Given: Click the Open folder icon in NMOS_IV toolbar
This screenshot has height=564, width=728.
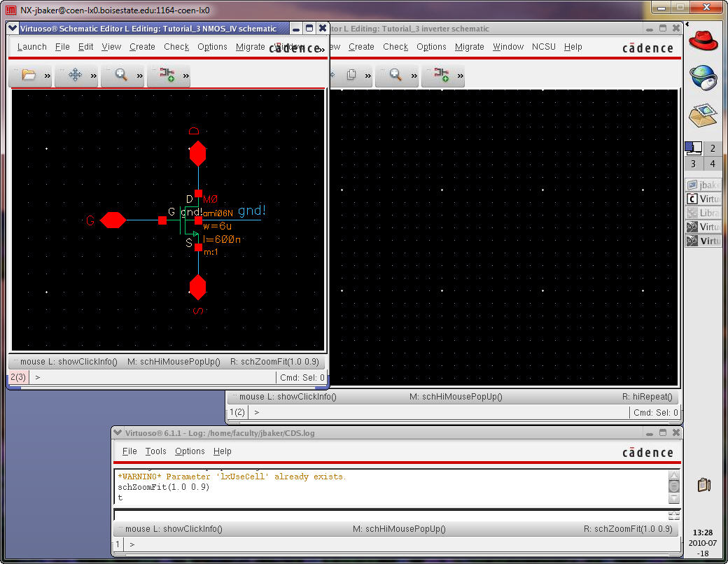Looking at the screenshot, I should [x=29, y=75].
